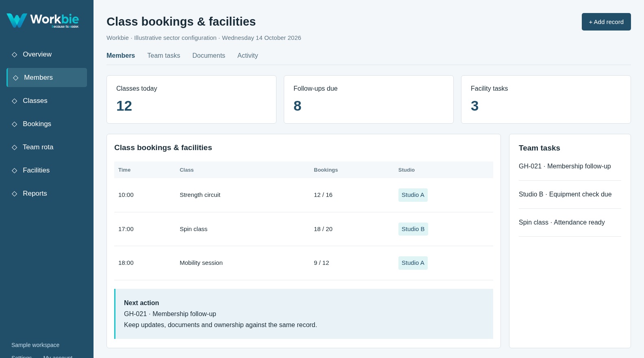Viewport: 644px width, 358px height.
Task: Click the diamond icon beside Overview
Action: click(x=15, y=55)
